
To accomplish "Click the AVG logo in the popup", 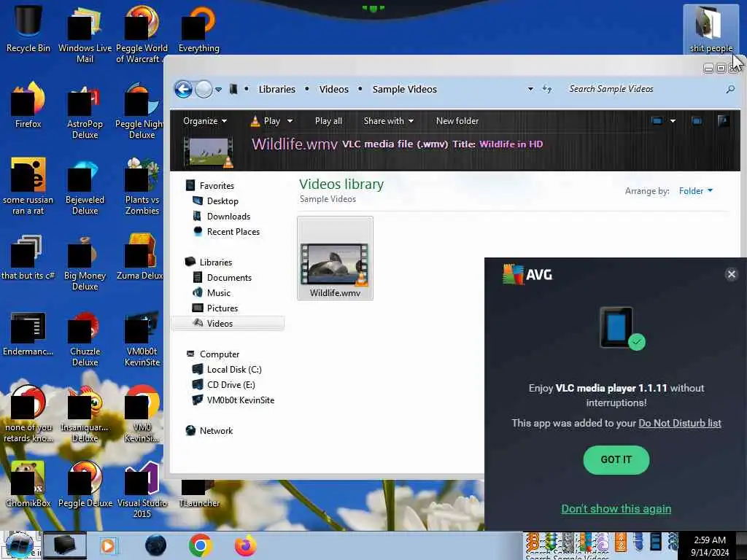I will click(x=527, y=274).
